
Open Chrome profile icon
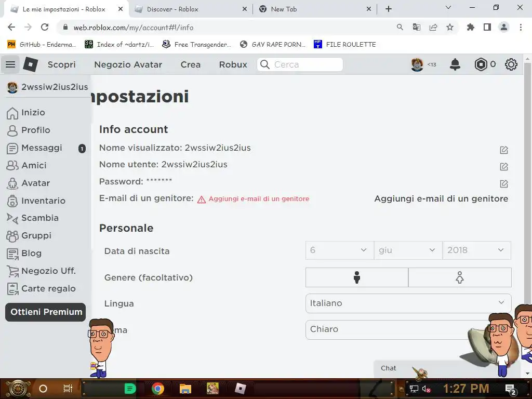coord(504,27)
